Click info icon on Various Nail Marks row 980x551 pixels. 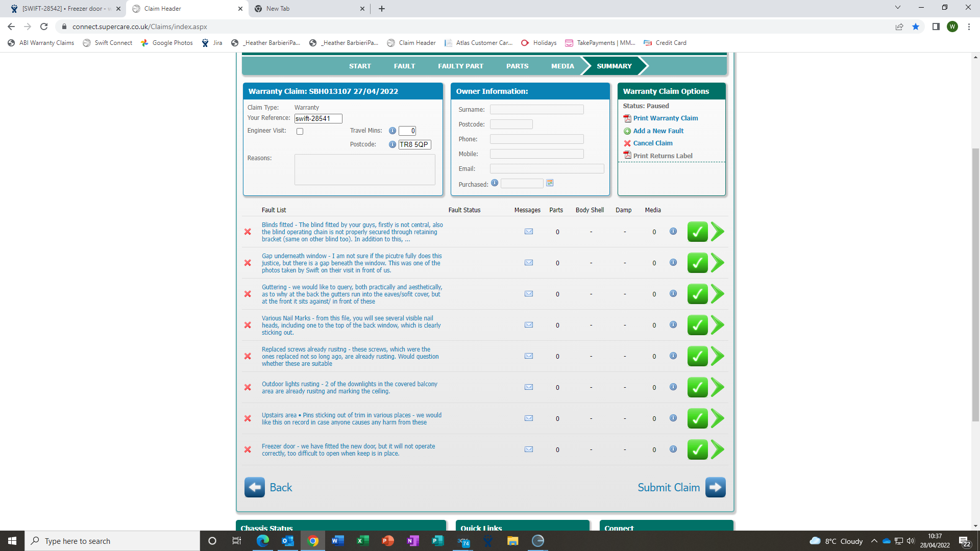tap(673, 325)
